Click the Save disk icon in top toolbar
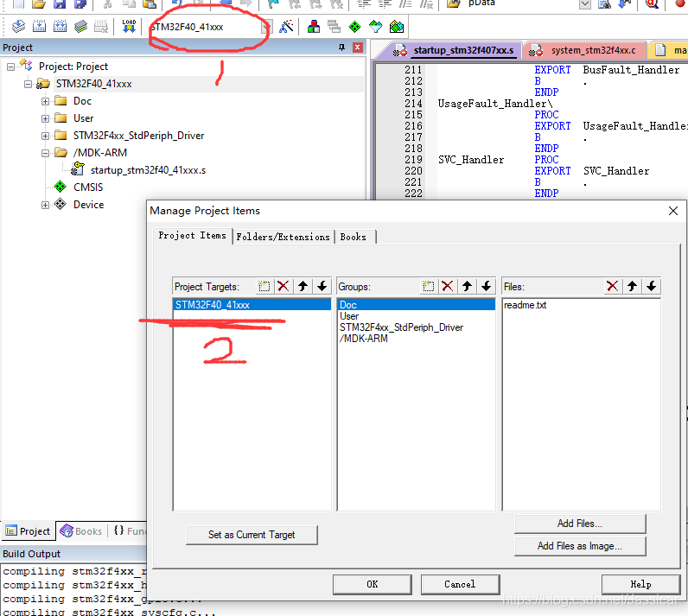 (60, 4)
